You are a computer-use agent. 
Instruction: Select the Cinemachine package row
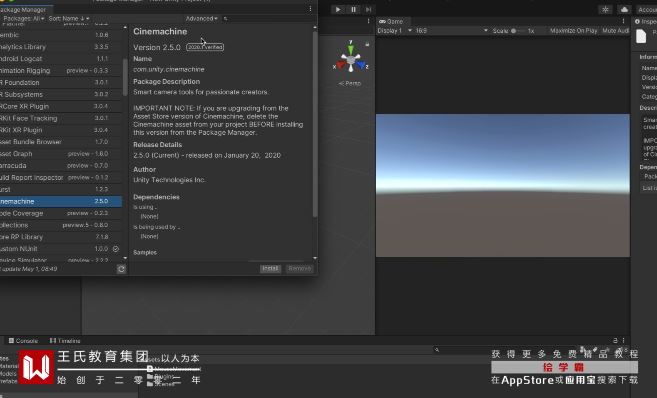(x=61, y=202)
